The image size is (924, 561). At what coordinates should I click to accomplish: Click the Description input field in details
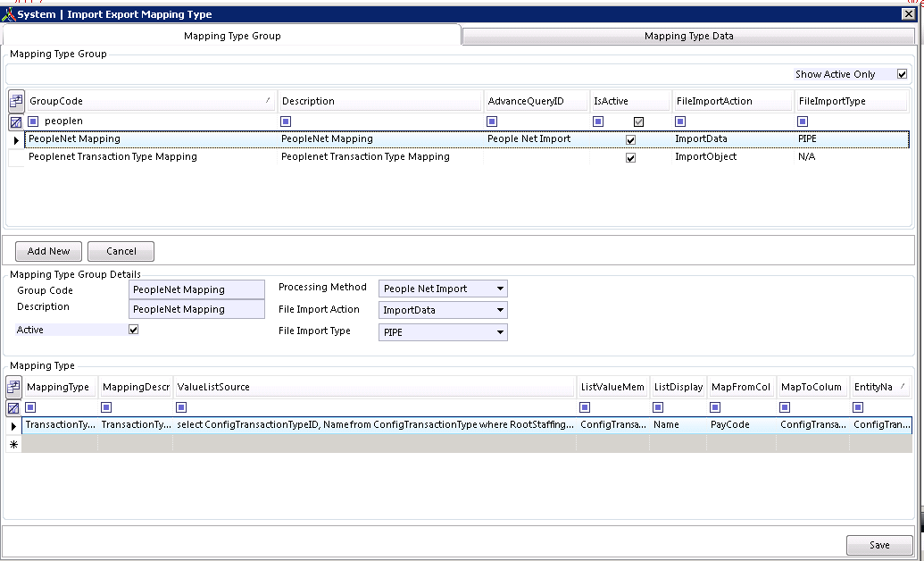coord(196,309)
